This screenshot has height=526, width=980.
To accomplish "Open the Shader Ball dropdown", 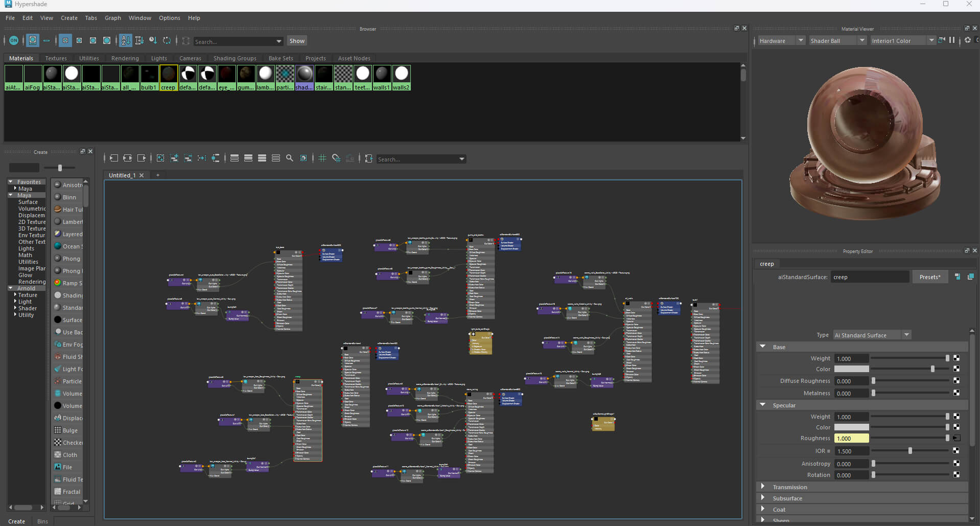I will click(837, 40).
